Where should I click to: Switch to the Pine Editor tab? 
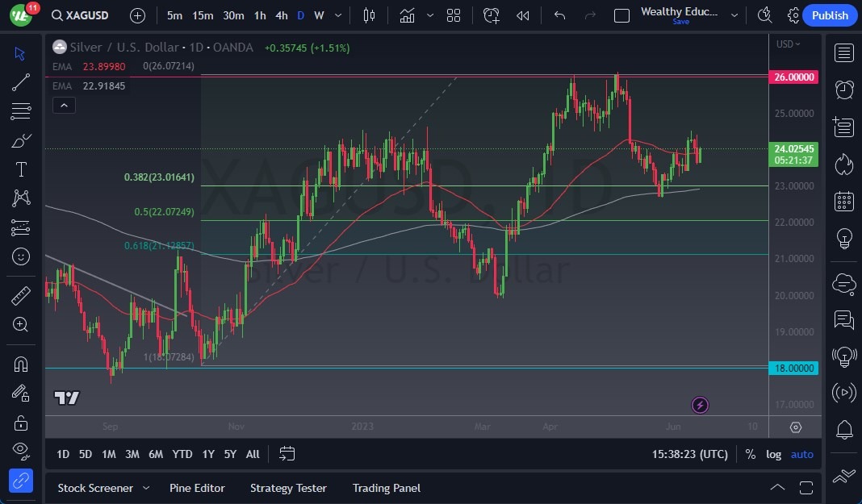[197, 488]
